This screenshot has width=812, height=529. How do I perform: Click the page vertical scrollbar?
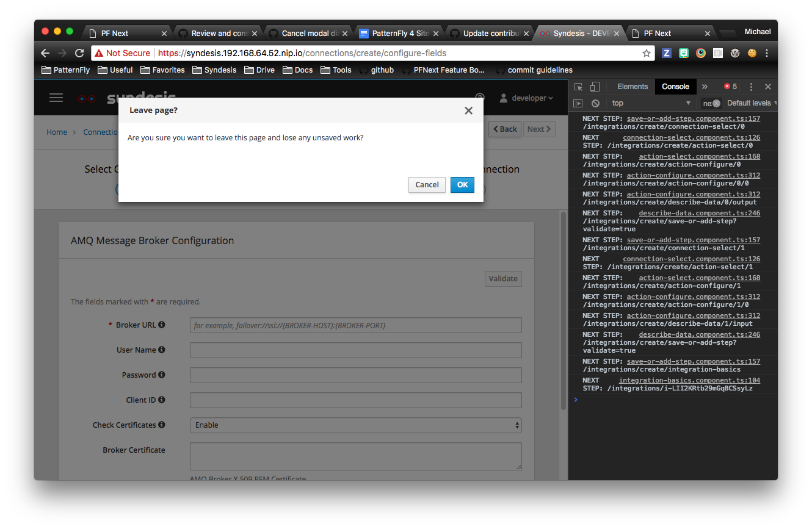(x=563, y=311)
